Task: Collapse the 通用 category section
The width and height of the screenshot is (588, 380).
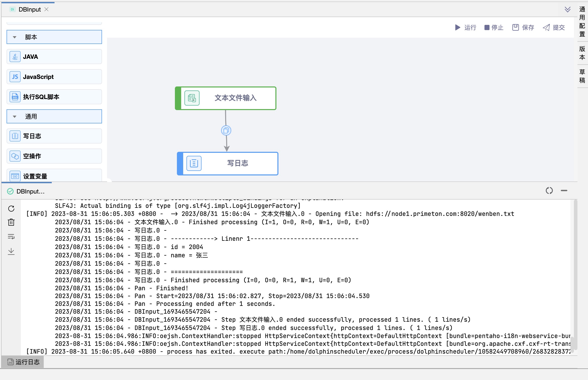Action: 15,117
